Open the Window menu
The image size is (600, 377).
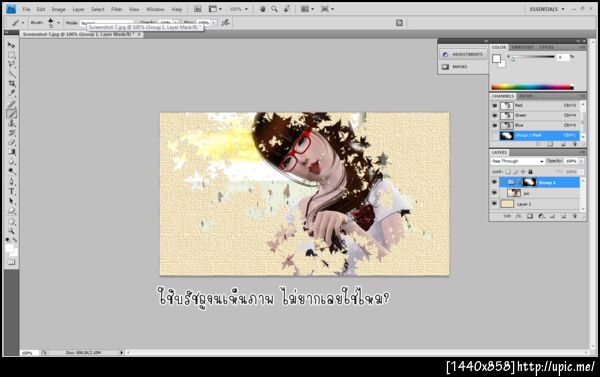[x=155, y=9]
